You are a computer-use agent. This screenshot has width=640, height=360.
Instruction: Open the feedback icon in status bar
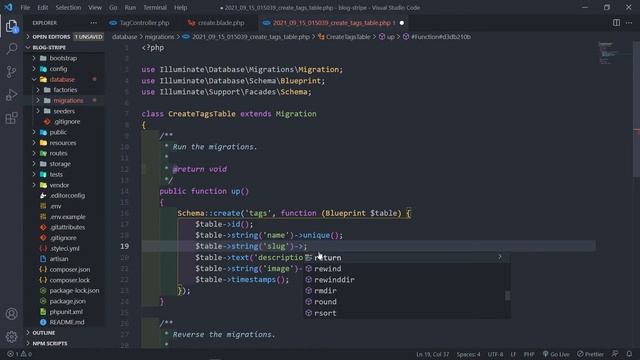pyautogui.click(x=615, y=354)
